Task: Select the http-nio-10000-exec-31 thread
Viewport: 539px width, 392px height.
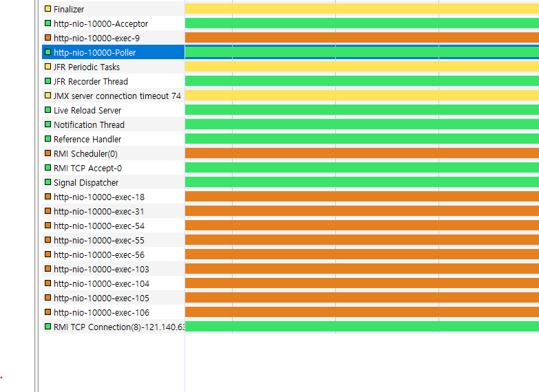Action: [x=113, y=211]
